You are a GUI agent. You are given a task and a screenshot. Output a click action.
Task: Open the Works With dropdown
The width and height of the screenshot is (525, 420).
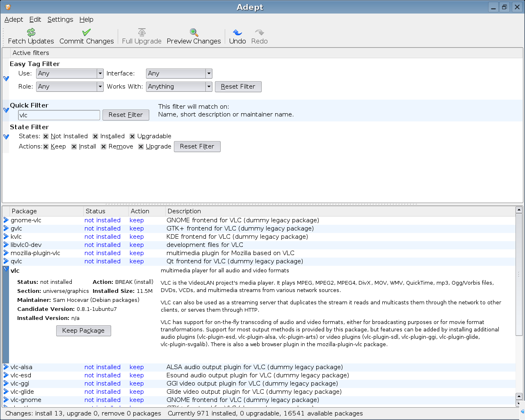tap(179, 87)
